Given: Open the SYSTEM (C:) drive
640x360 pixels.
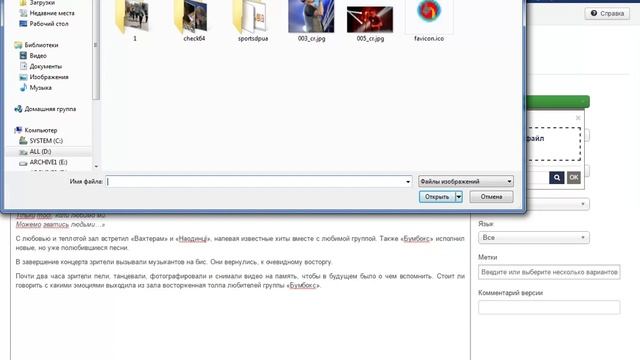Looking at the screenshot, I should 46,141.
